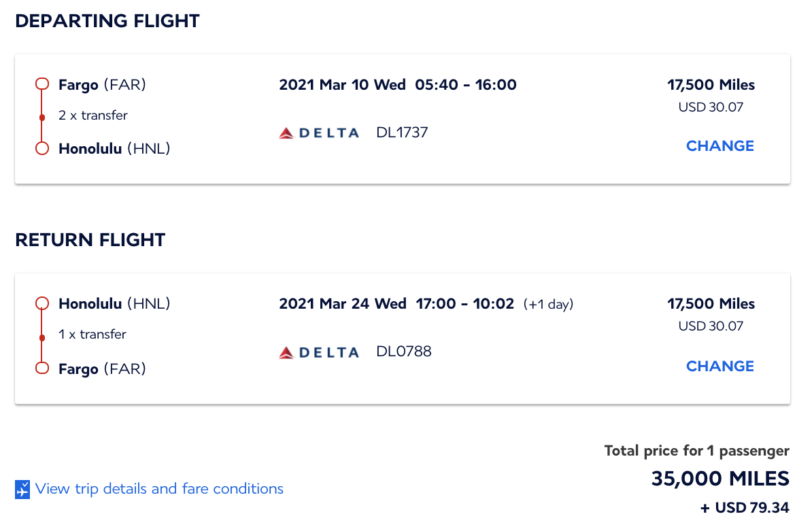The image size is (812, 529).
Task: Click the airplane icon beside trip details link
Action: click(x=22, y=488)
